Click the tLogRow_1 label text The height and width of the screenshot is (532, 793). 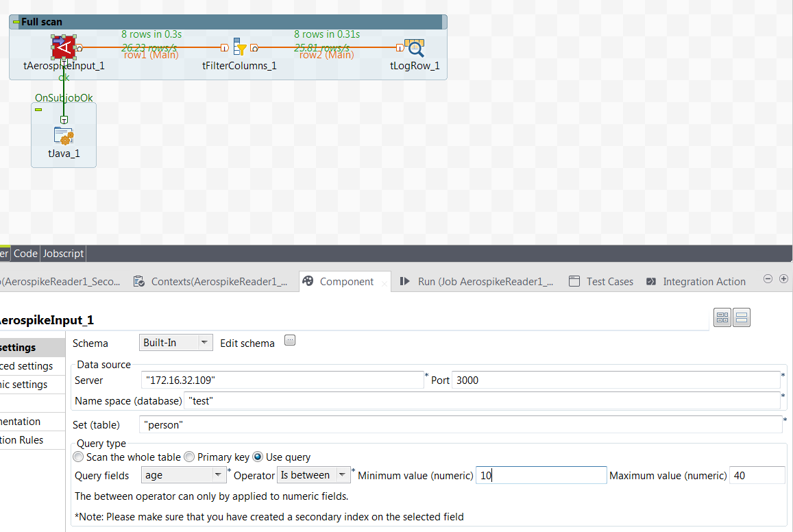[x=415, y=66]
